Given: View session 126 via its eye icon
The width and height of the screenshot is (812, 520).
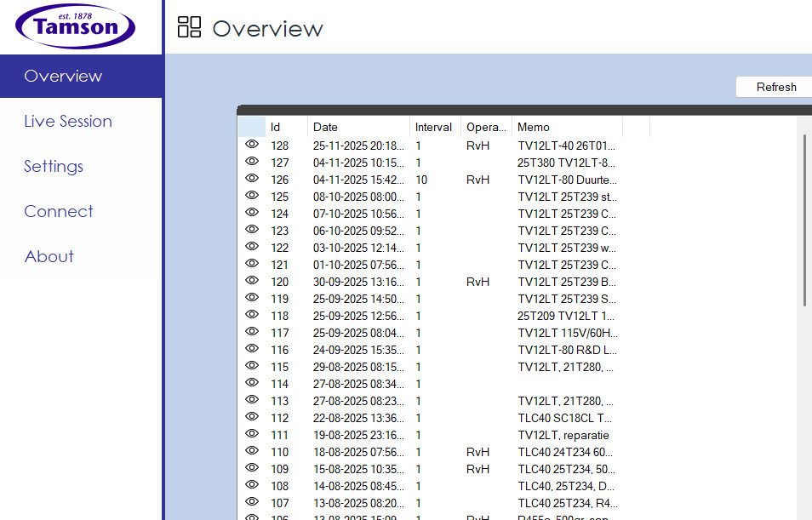Looking at the screenshot, I should pos(251,179).
